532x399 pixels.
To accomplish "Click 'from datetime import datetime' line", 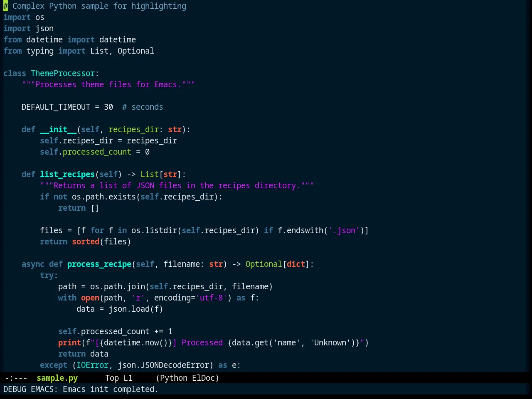I will pyautogui.click(x=69, y=39).
